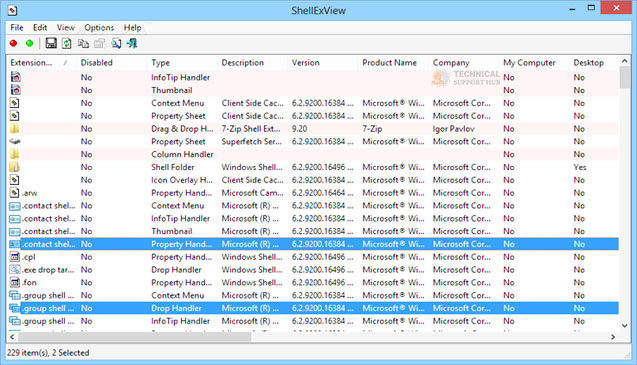The height and width of the screenshot is (365, 637).
Task: Click the vertical scrollbar down arrow
Action: pyautogui.click(x=624, y=326)
